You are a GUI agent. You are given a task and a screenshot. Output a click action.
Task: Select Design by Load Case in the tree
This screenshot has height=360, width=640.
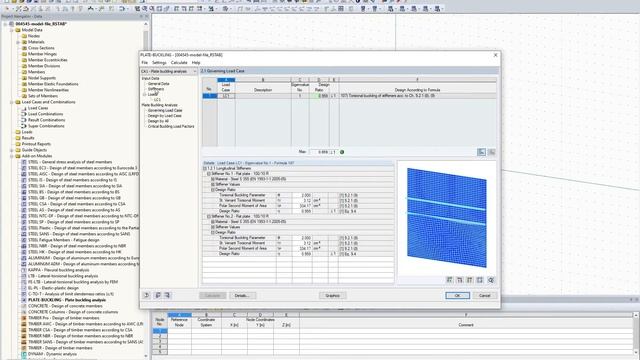(164, 116)
